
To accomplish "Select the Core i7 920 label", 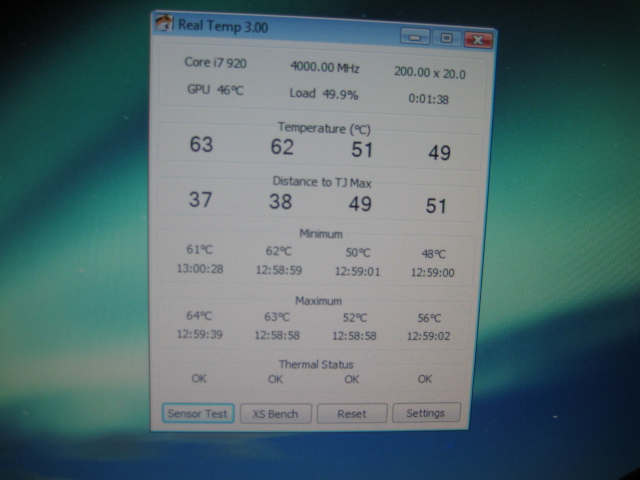I will click(216, 62).
